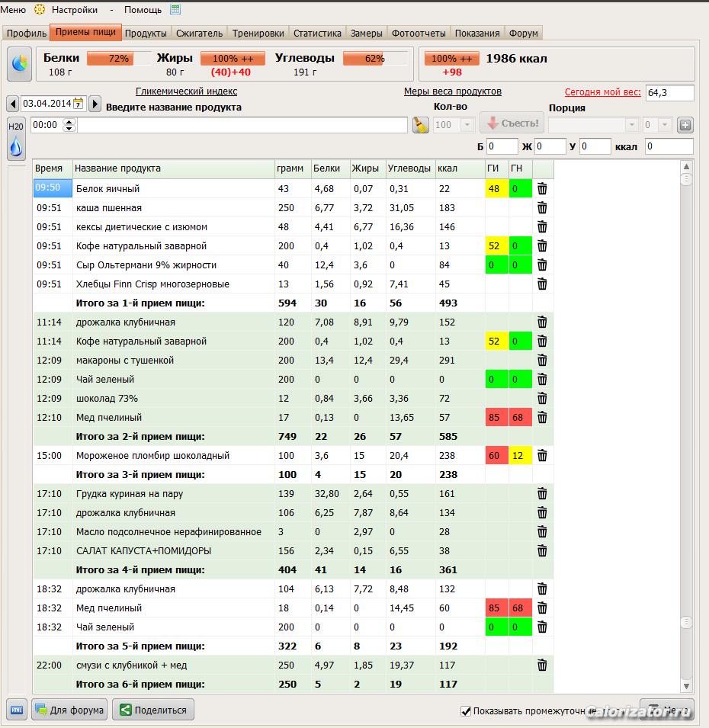Click the Б protein input field

point(502,146)
